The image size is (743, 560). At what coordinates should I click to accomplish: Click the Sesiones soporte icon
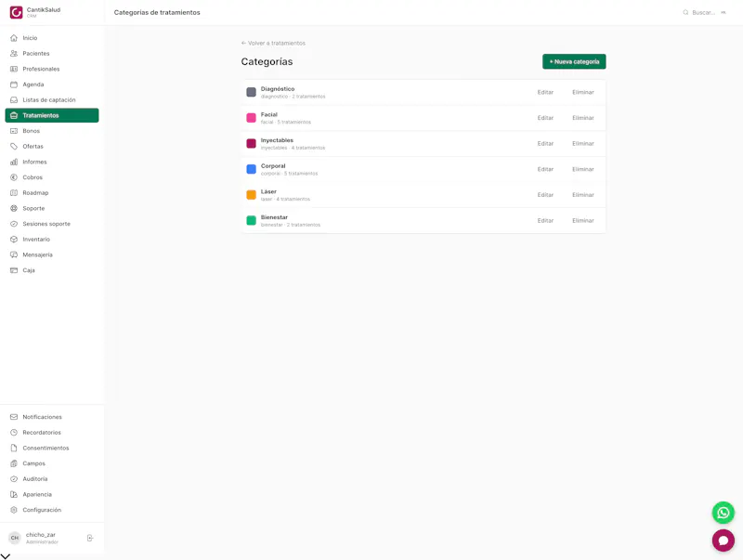14,224
